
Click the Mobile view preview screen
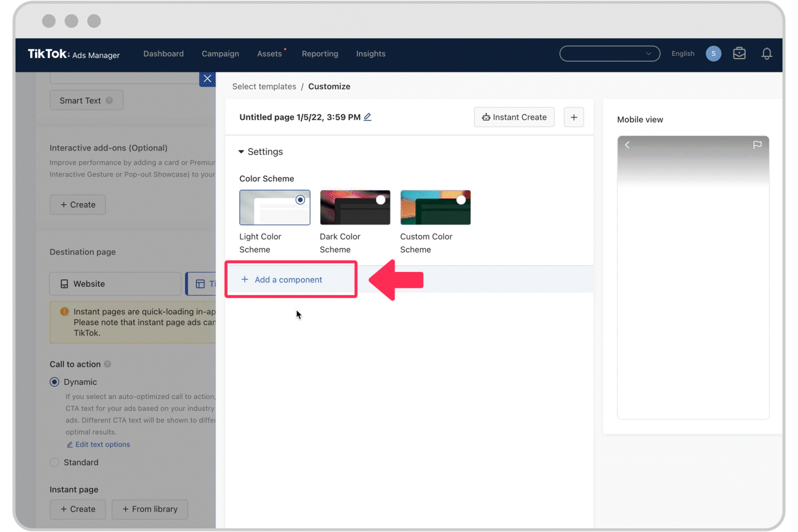693,278
